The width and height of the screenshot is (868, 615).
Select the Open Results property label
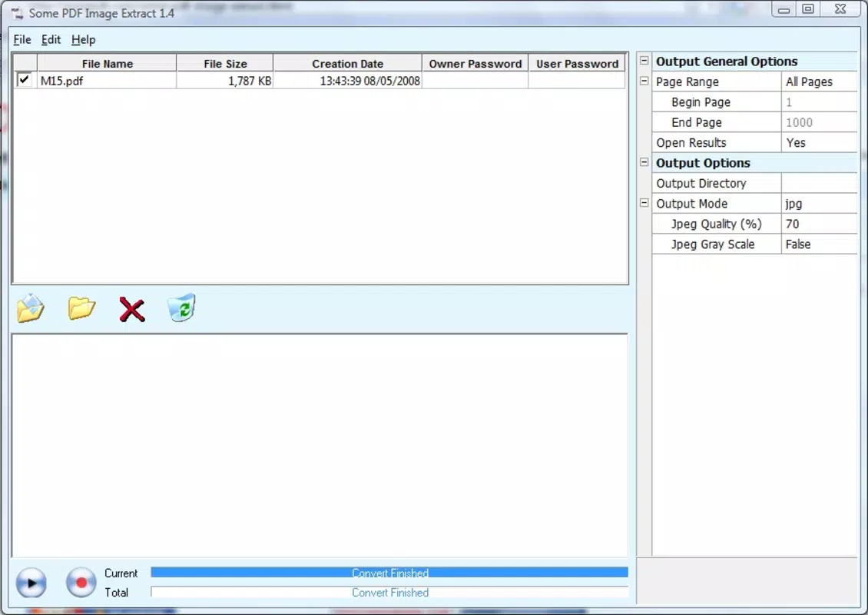691,143
